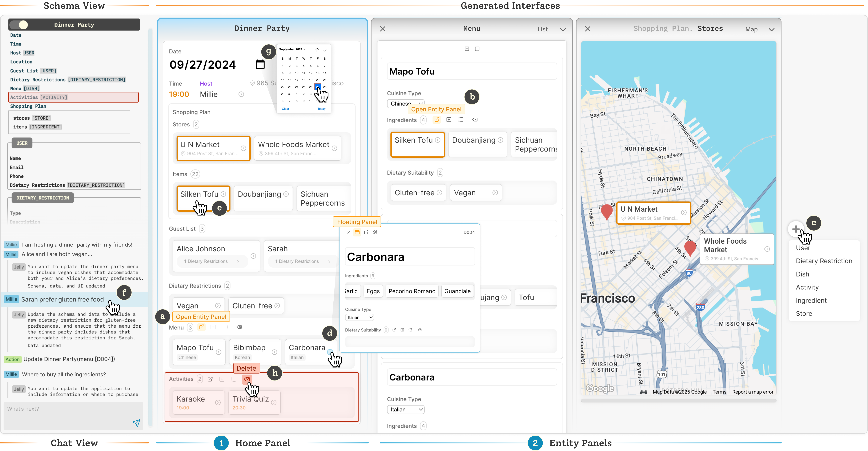Click dock panel icon in floating panel
This screenshot has width=868, height=451.
pos(357,232)
